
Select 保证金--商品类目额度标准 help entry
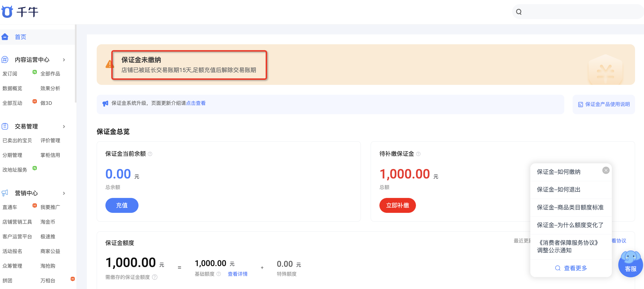pyautogui.click(x=570, y=207)
